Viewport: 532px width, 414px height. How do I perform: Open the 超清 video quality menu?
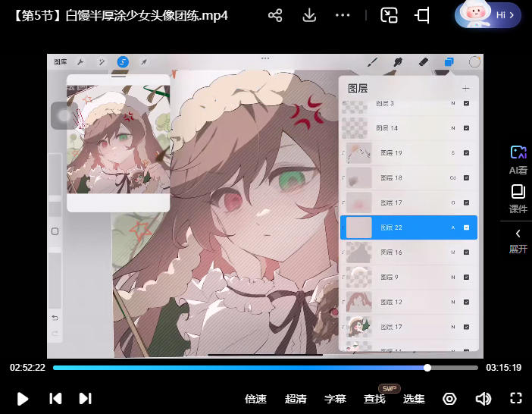tap(296, 399)
